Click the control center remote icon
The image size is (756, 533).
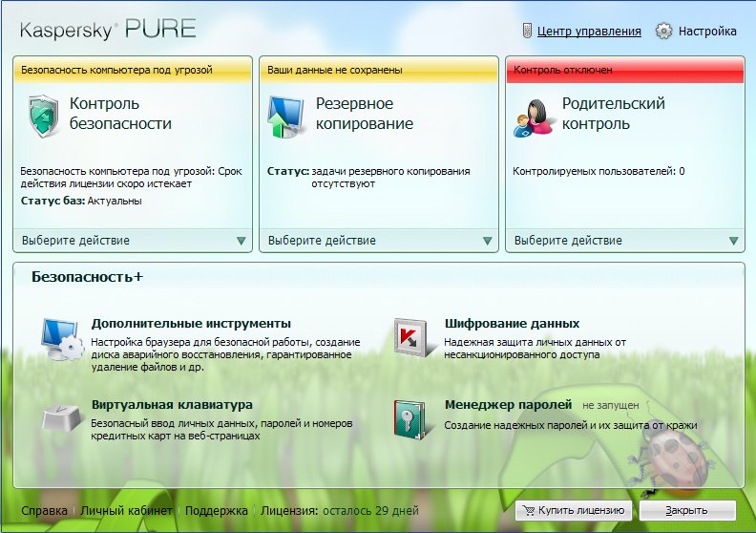pyautogui.click(x=527, y=31)
